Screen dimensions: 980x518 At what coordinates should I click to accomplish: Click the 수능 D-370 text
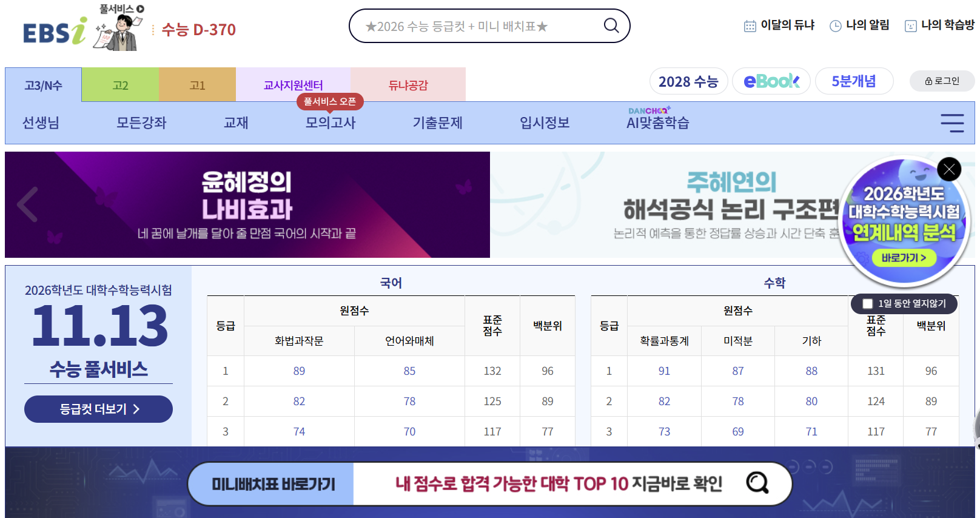point(198,30)
